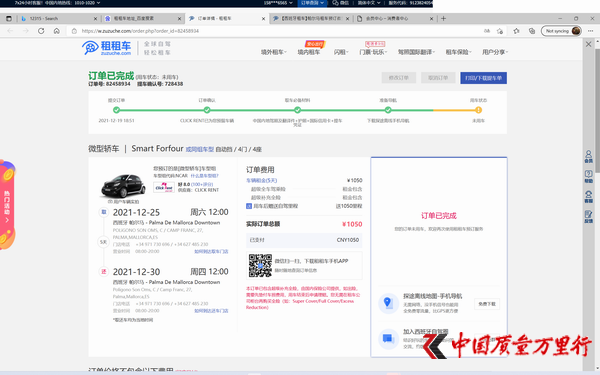Open the browser collections icon

point(532,31)
